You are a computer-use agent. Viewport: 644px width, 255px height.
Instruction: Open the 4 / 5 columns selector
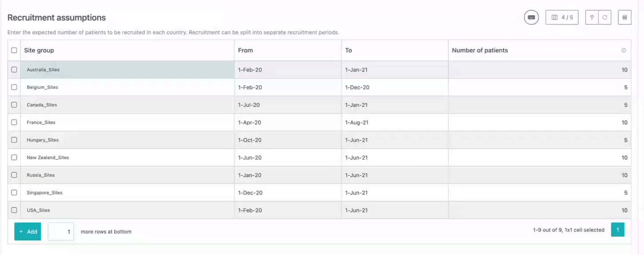click(562, 17)
